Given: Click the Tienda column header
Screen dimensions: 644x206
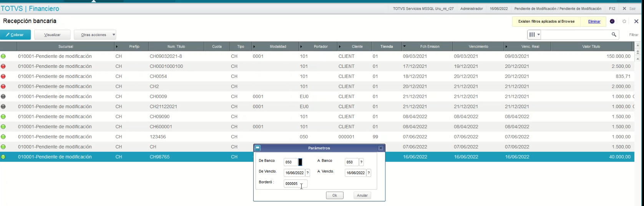Looking at the screenshot, I should [387, 46].
